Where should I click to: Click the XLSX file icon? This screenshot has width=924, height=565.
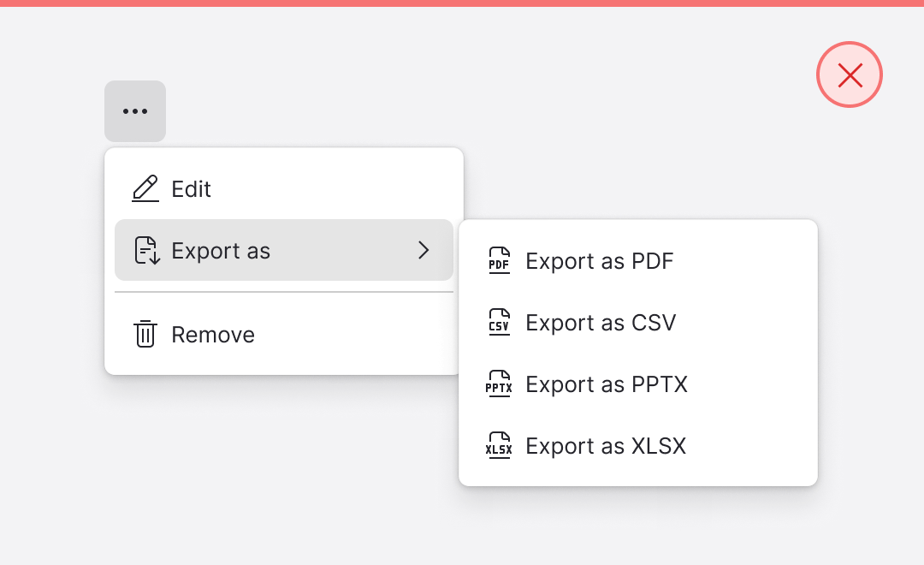[x=499, y=446]
